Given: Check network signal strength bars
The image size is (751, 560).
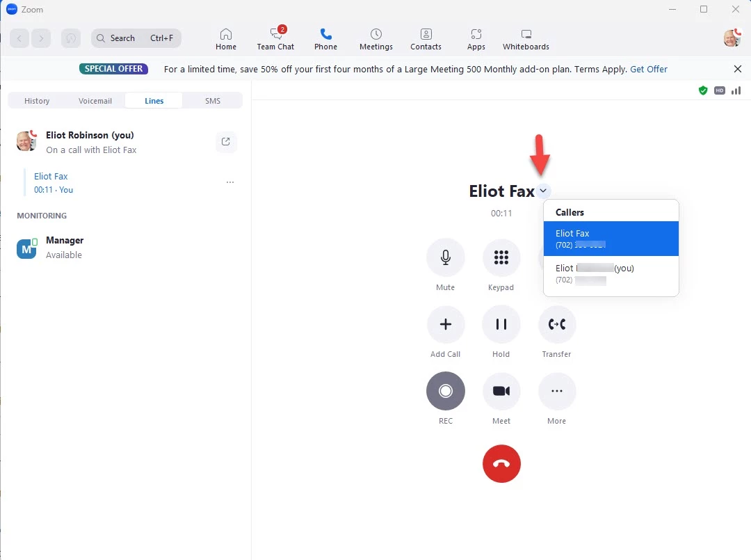Looking at the screenshot, I should [736, 90].
